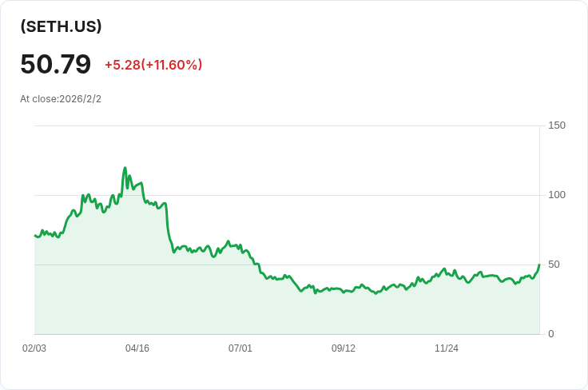This screenshot has width=588, height=390.
Task: Select the 11/24 date on x-axis
Action: tap(447, 348)
